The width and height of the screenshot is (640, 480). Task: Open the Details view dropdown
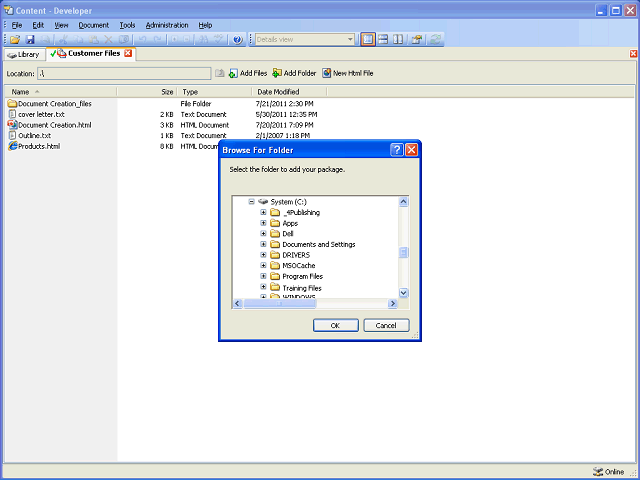click(350, 40)
